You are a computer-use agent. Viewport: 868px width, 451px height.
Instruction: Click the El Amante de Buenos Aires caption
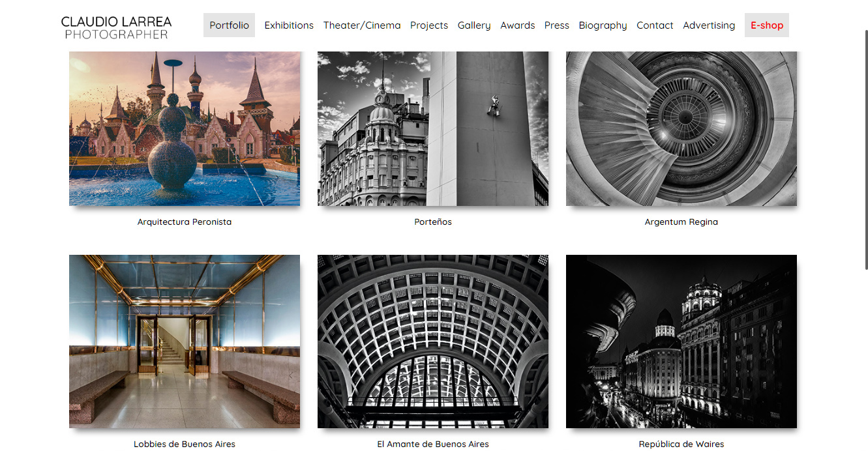[x=433, y=444]
